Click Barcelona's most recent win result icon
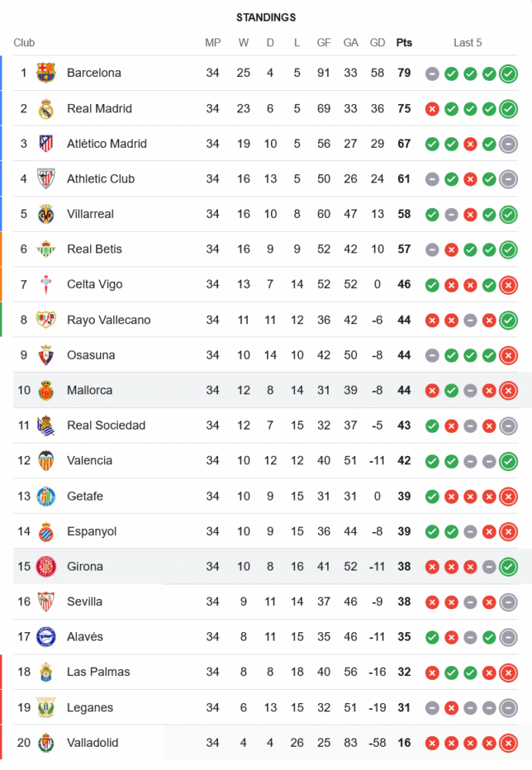The height and width of the screenshot is (770, 532). 507,74
